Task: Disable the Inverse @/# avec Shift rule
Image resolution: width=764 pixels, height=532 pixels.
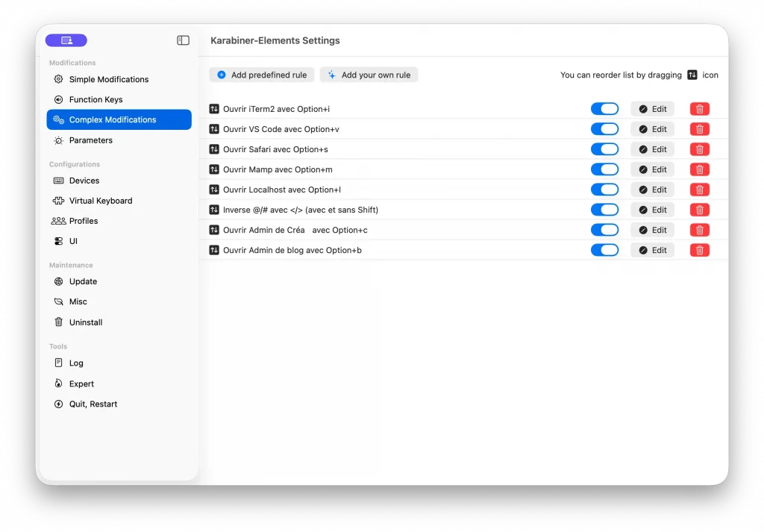Action: pos(604,209)
